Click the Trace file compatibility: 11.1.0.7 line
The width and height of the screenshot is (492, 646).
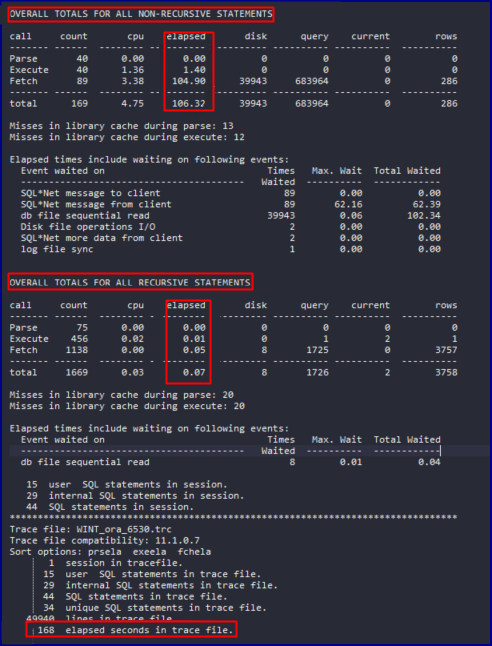pyautogui.click(x=105, y=541)
